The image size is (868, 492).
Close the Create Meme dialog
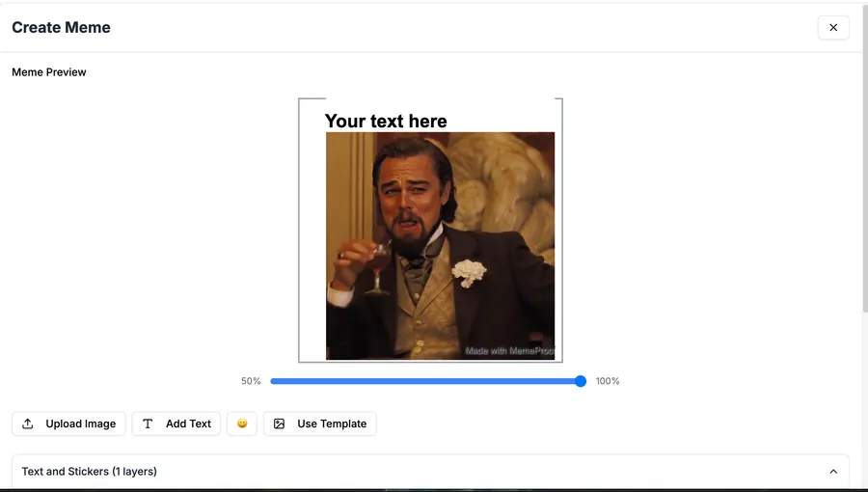point(833,28)
